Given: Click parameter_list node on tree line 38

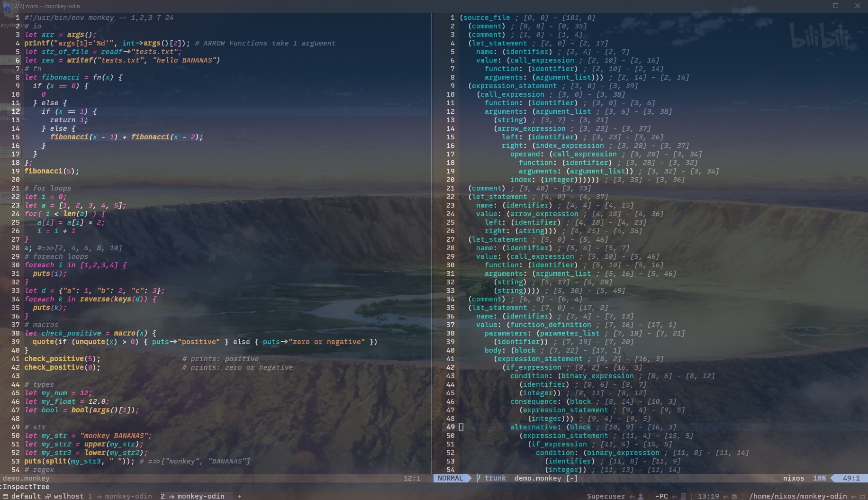Looking at the screenshot, I should 570,333.
